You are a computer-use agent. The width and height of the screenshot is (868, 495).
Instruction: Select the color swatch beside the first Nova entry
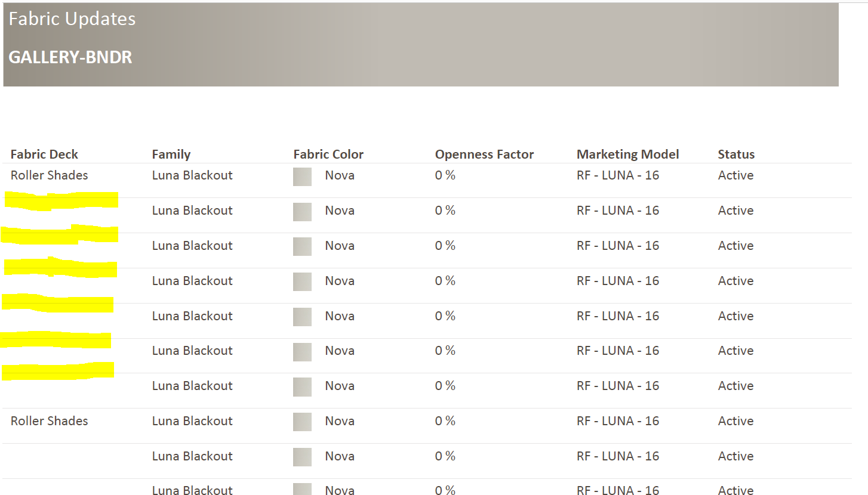pyautogui.click(x=302, y=177)
